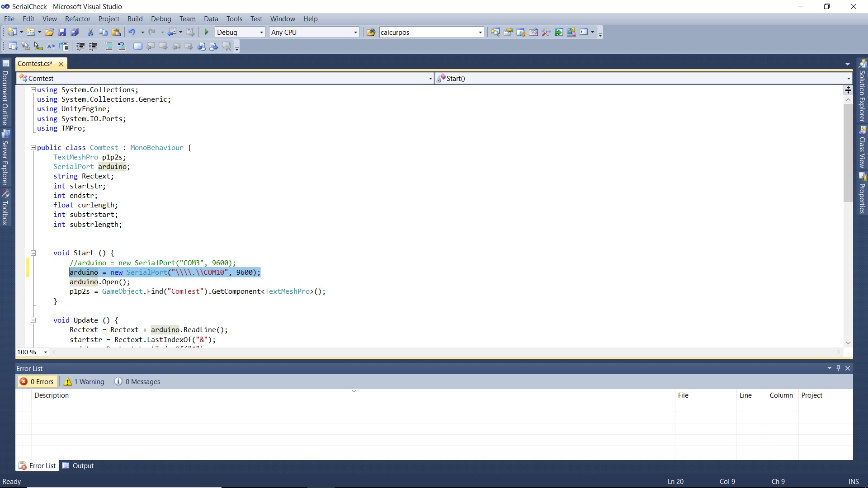
Task: Click the Start Page green arrow icon
Action: (x=559, y=32)
